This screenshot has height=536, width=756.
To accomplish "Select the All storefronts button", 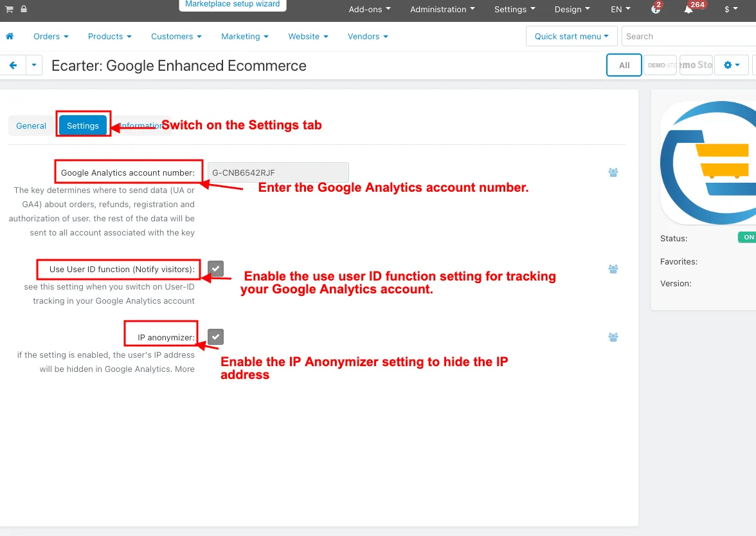I will [x=624, y=65].
